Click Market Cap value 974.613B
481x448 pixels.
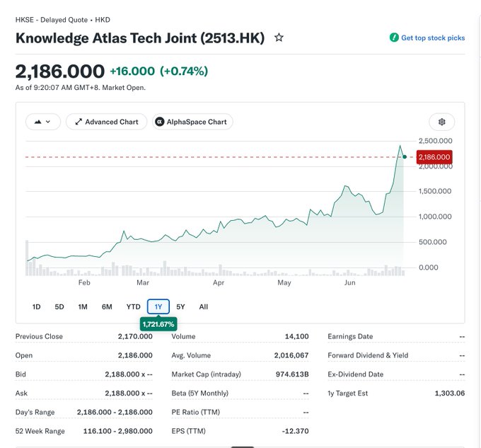pos(292,374)
